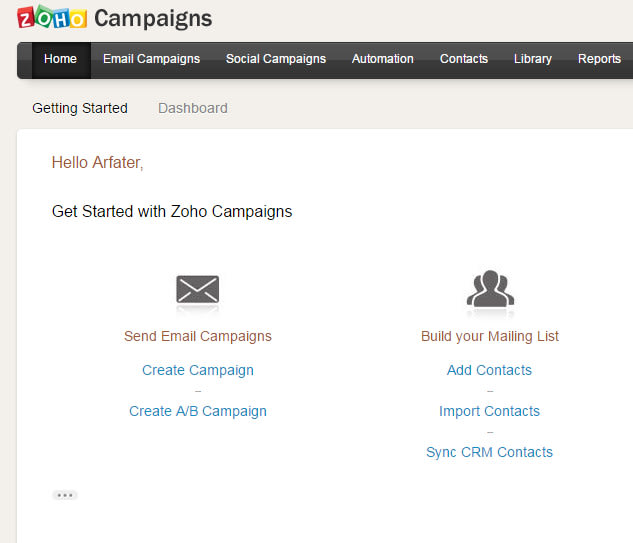Viewport: 633px width, 543px height.
Task: Open the Home menu tab
Action: point(61,59)
